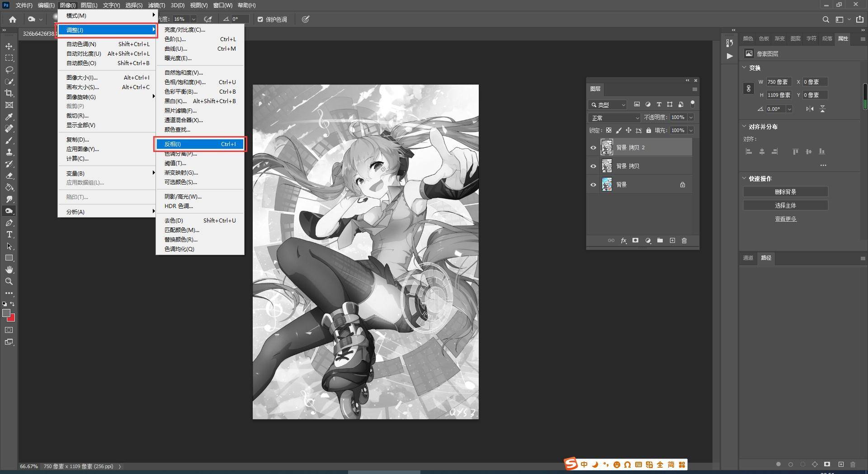
Task: Toggle lock all padlock icon
Action: point(649,130)
